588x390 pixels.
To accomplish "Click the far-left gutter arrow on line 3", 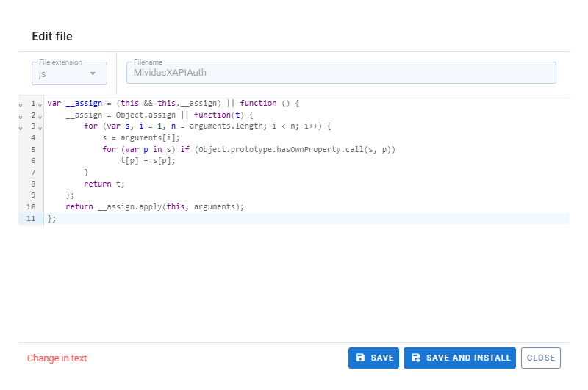I will (x=21, y=127).
